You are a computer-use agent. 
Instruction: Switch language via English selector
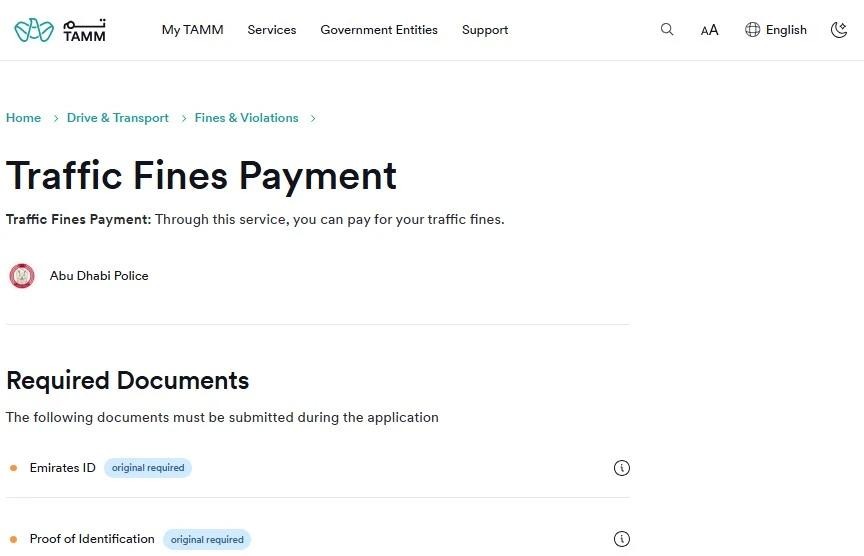[x=786, y=30]
